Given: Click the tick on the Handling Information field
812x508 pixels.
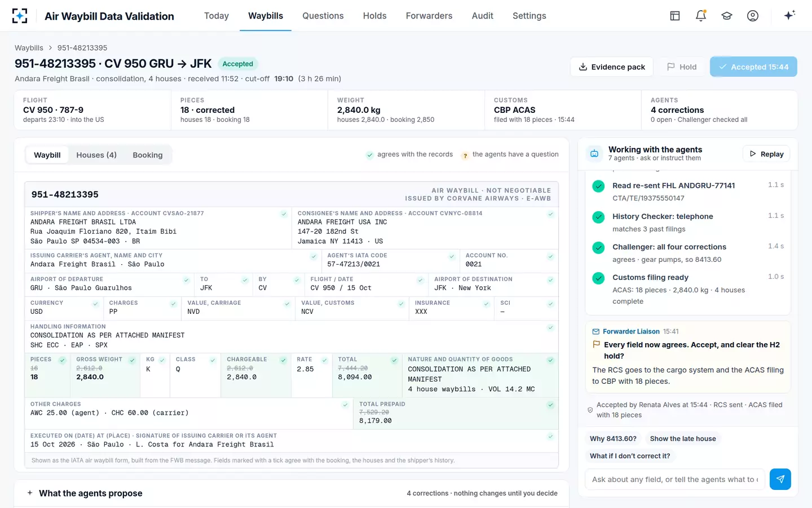Looking at the screenshot, I should tap(550, 327).
